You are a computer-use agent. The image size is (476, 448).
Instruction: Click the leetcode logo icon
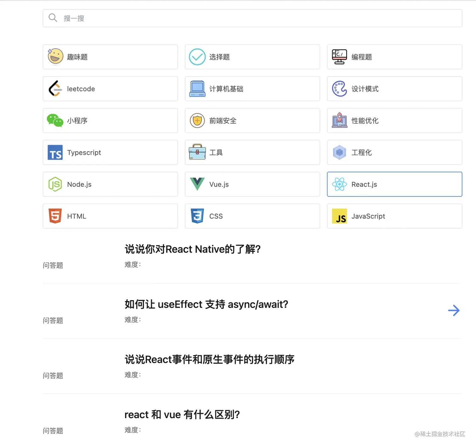(55, 88)
